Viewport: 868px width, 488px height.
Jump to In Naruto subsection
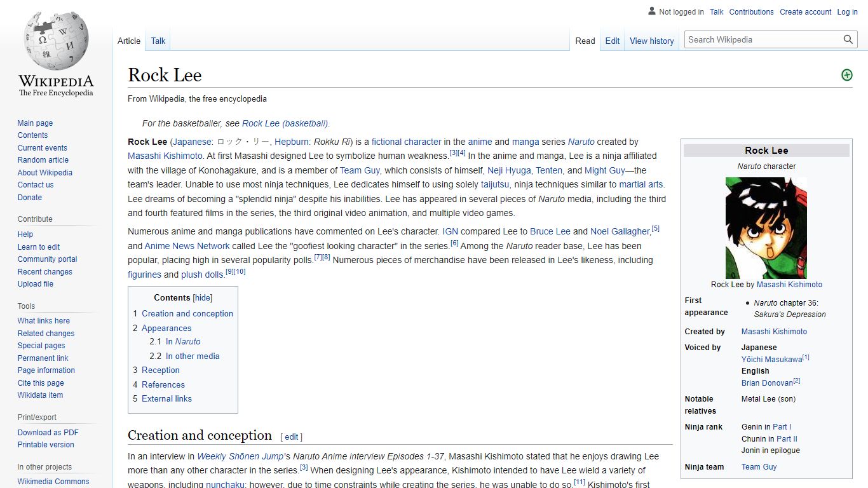[175, 341]
